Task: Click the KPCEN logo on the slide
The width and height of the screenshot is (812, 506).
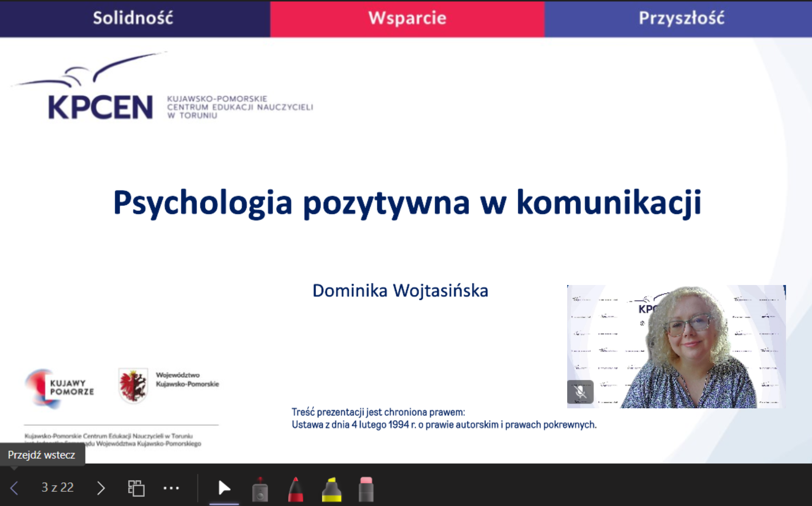Action: (x=161, y=86)
